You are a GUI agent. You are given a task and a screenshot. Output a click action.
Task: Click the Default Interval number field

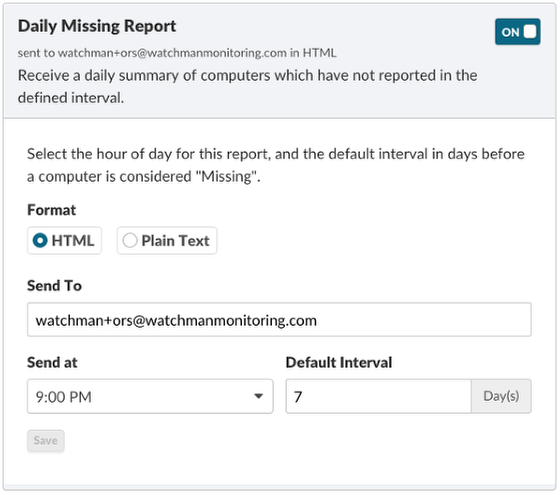(379, 396)
